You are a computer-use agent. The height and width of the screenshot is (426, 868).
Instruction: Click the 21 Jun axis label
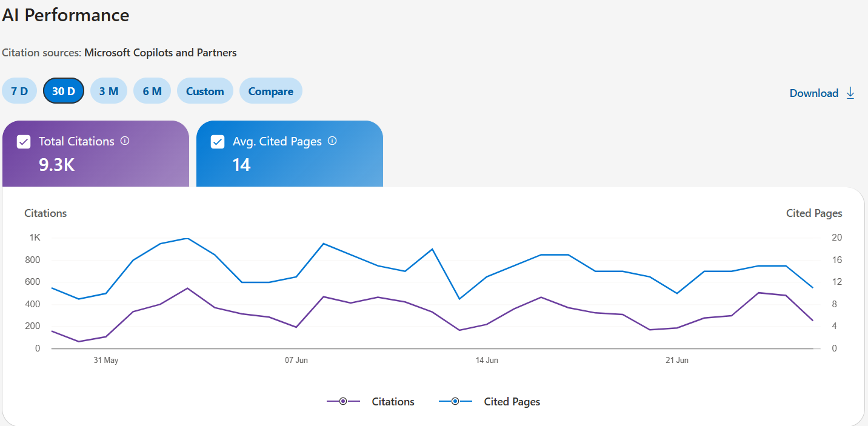(x=677, y=360)
